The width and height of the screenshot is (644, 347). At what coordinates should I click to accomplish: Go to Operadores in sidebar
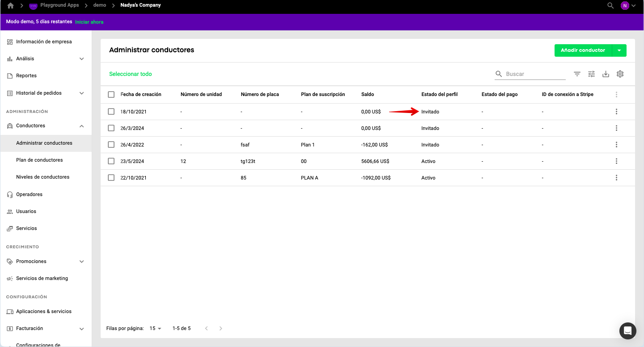coord(29,194)
